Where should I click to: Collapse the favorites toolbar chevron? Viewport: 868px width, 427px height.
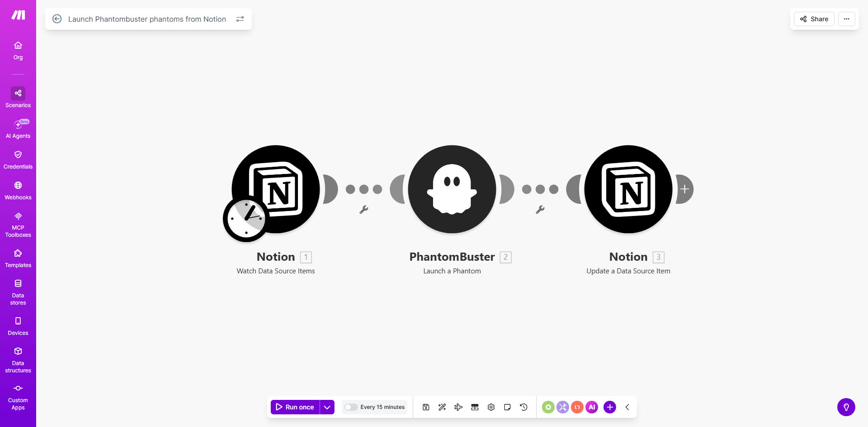pos(627,407)
